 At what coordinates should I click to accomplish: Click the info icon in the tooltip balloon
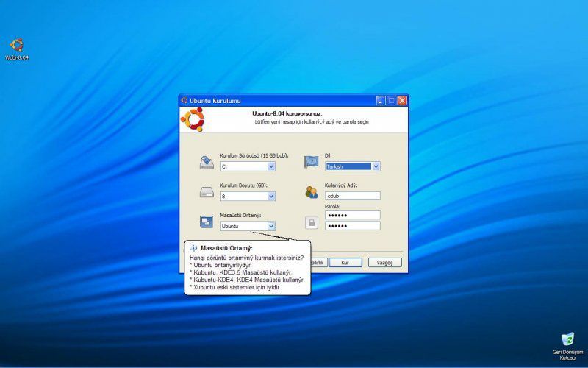click(x=193, y=248)
